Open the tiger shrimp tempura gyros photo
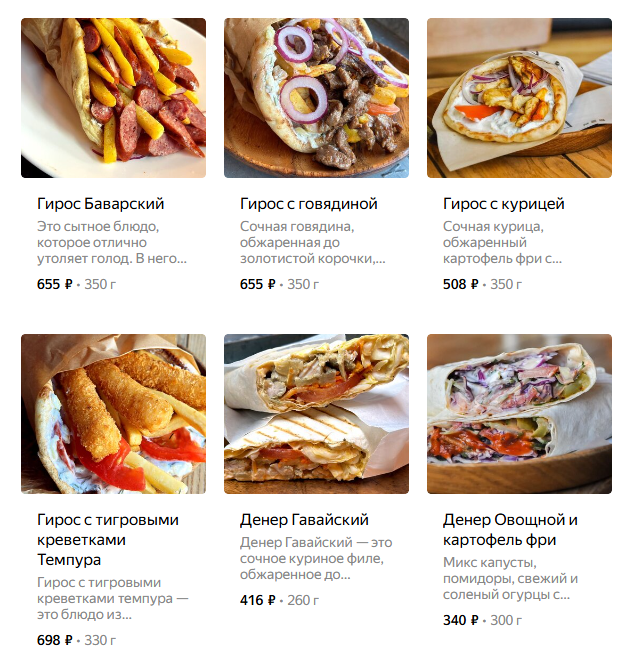The image size is (628, 663). click(x=113, y=414)
